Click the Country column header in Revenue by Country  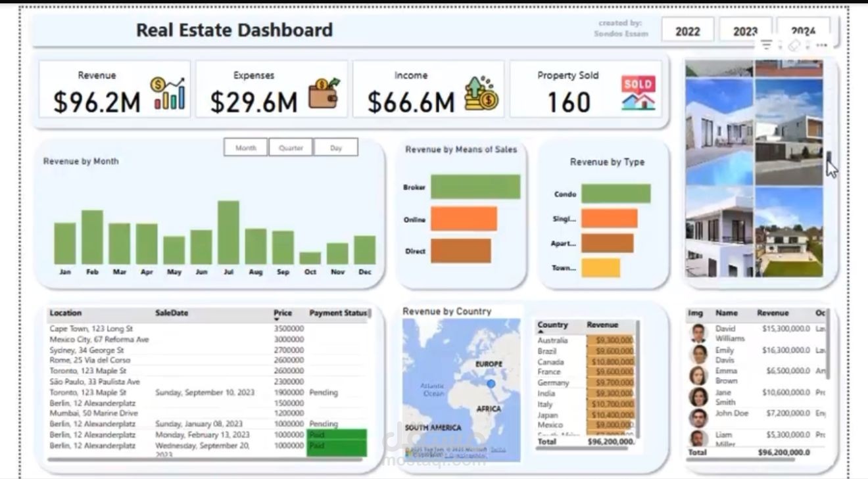552,325
